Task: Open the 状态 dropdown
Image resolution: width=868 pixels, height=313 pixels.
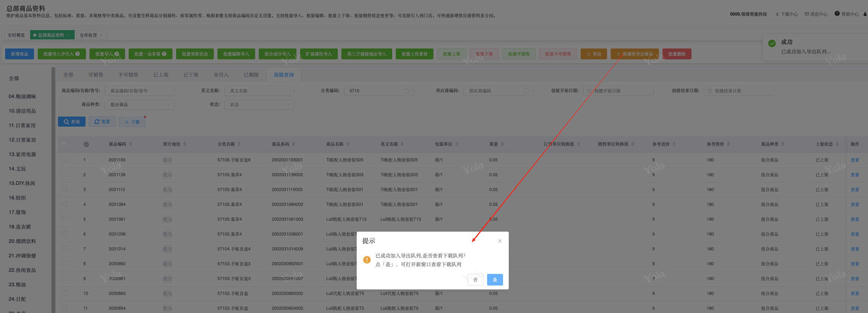Action: pos(259,105)
